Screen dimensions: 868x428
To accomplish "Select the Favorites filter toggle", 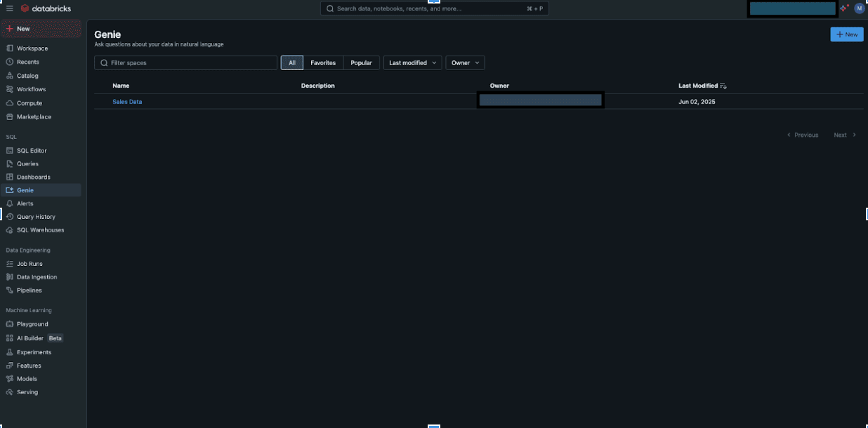I will pos(323,63).
